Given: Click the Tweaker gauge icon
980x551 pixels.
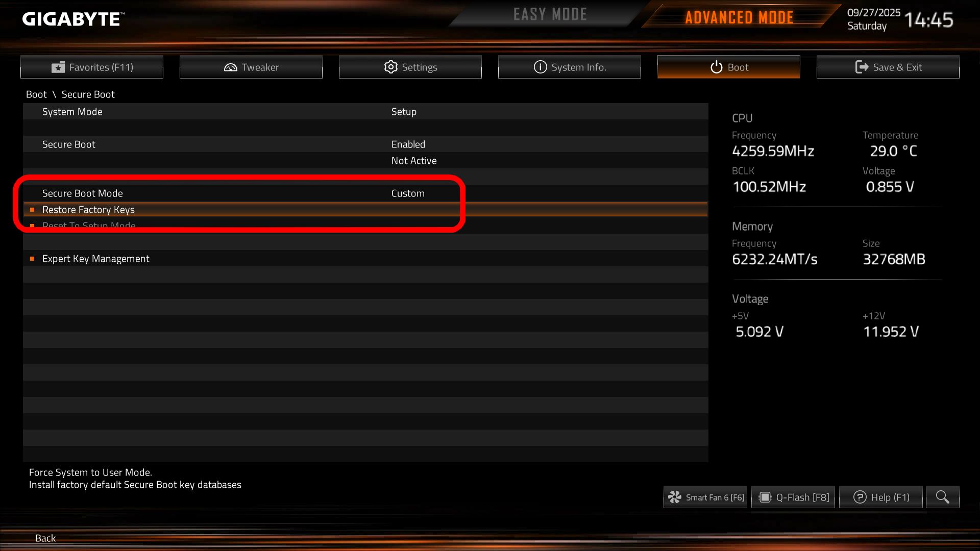Looking at the screenshot, I should [231, 67].
